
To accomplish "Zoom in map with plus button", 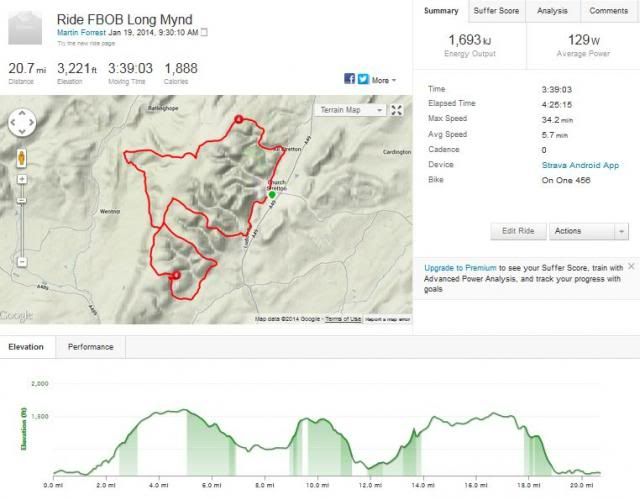I will (x=22, y=179).
